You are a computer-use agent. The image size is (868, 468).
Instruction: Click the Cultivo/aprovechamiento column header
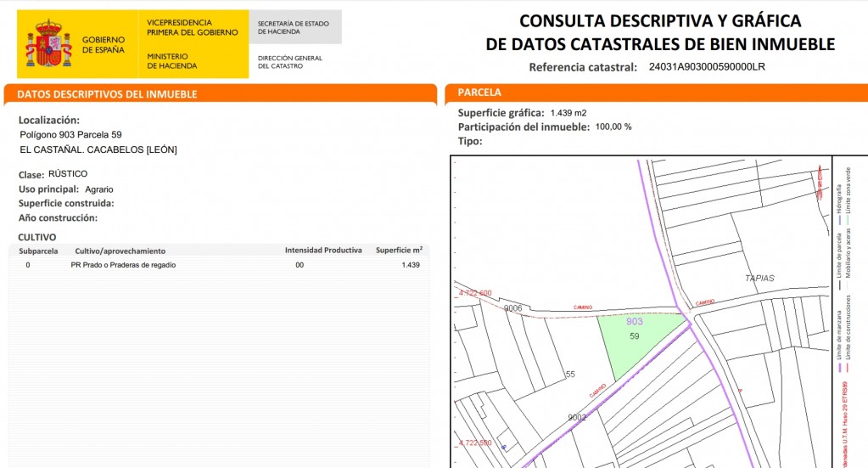[120, 251]
